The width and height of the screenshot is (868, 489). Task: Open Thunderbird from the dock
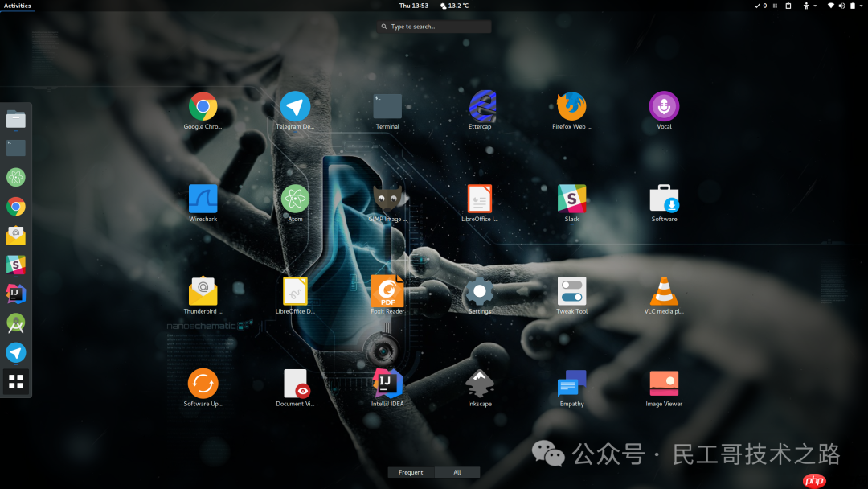coord(16,236)
